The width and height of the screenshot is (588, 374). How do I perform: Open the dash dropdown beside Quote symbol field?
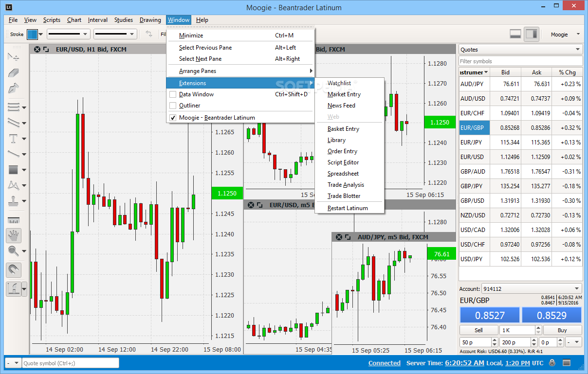pyautogui.click(x=13, y=363)
